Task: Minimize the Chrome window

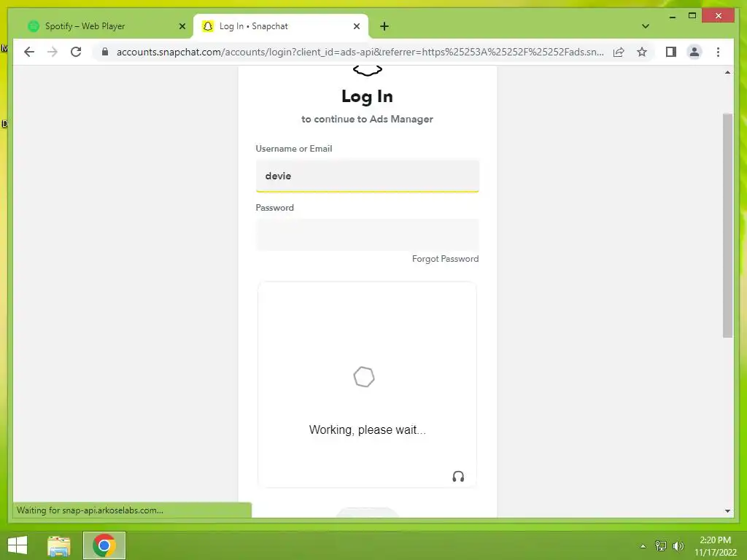Action: pos(672,16)
